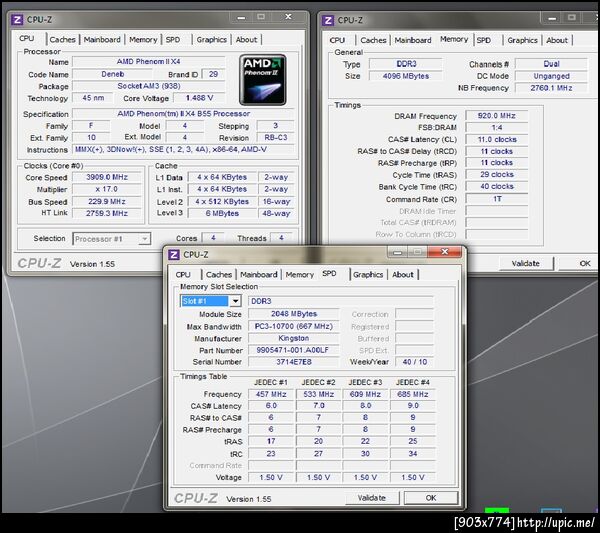Screen dimensions: 600x533
Task: Close the CPU tab CPU-Z window
Action: point(289,17)
